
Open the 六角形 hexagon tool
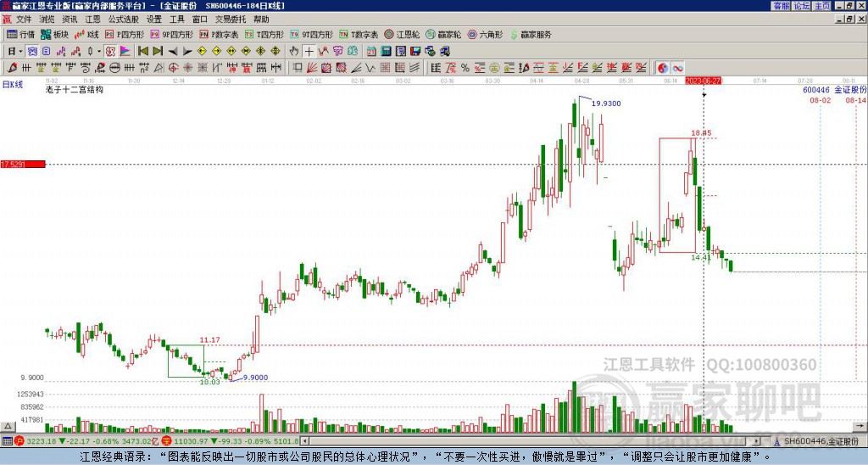pos(485,34)
